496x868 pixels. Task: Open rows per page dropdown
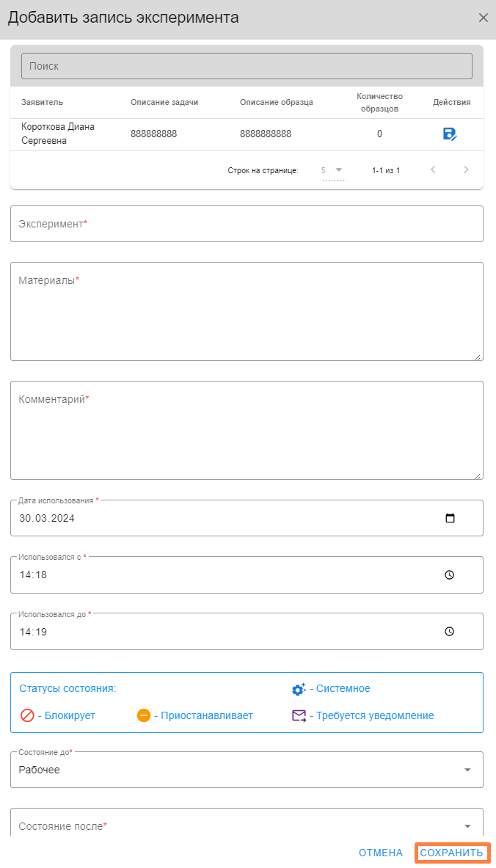(333, 170)
